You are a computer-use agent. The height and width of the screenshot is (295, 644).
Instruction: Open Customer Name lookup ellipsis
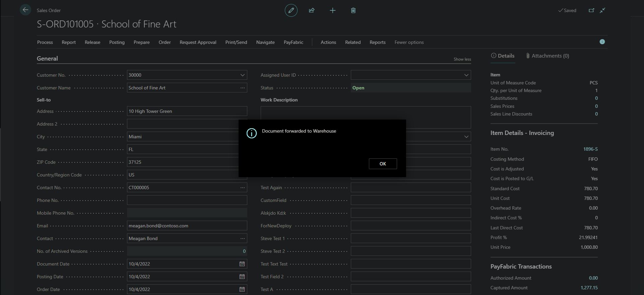pyautogui.click(x=242, y=88)
